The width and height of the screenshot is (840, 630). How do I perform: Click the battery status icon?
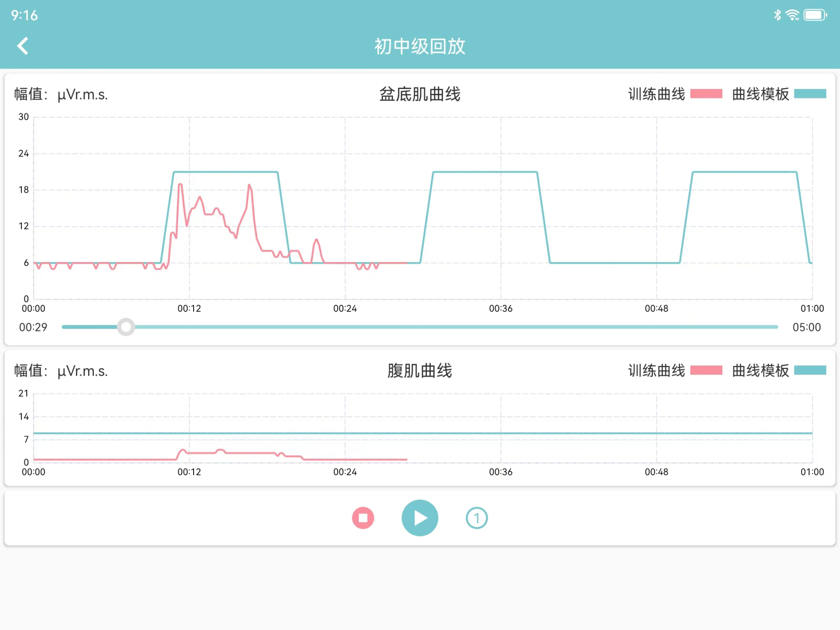[815, 15]
